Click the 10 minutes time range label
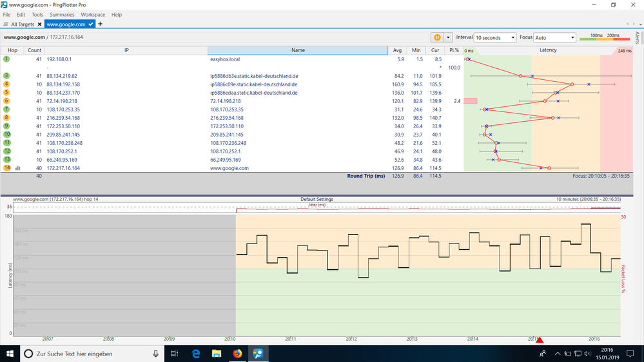644x362 pixels. click(588, 199)
